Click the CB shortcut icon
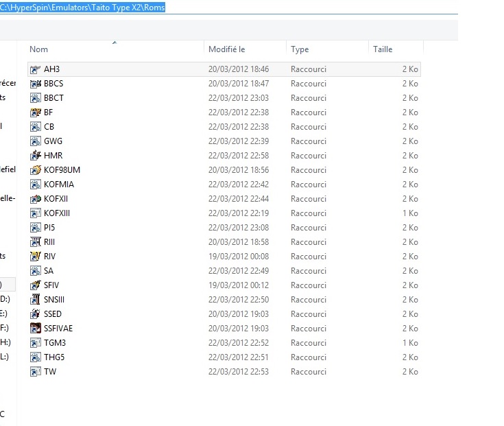504x426 pixels. 36,127
